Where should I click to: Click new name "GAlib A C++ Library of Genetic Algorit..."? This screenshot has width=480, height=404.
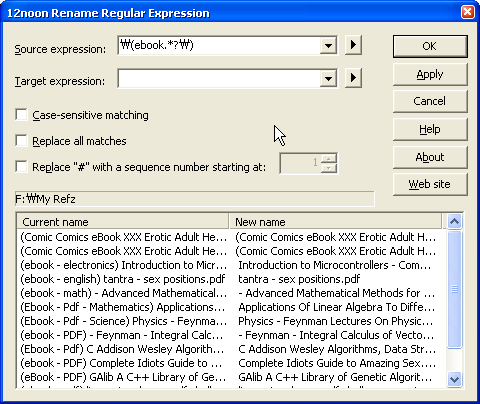click(335, 377)
